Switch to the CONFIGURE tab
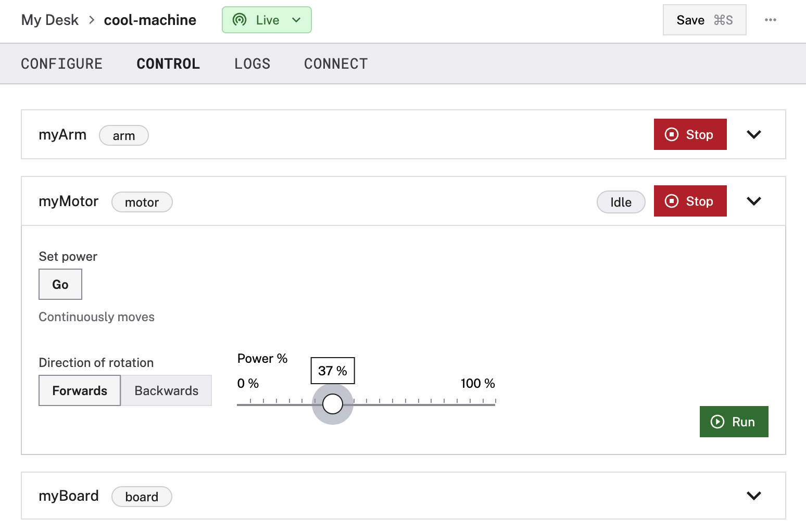Screen dimensions: 806x532 tap(61, 64)
